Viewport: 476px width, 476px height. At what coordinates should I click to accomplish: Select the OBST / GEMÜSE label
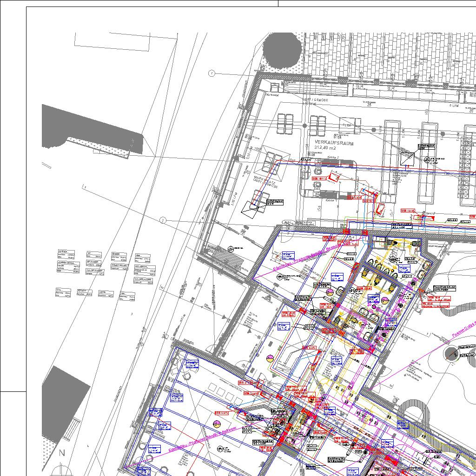(x=316, y=100)
